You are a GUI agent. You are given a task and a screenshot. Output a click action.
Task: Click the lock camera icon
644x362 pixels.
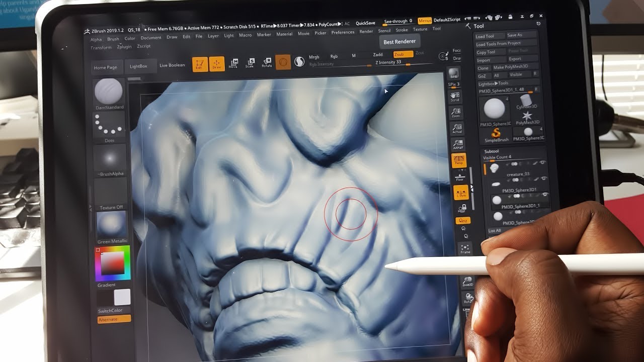pyautogui.click(x=462, y=207)
